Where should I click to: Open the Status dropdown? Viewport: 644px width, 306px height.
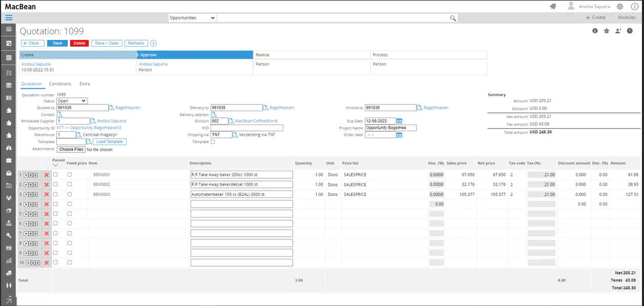pyautogui.click(x=72, y=101)
